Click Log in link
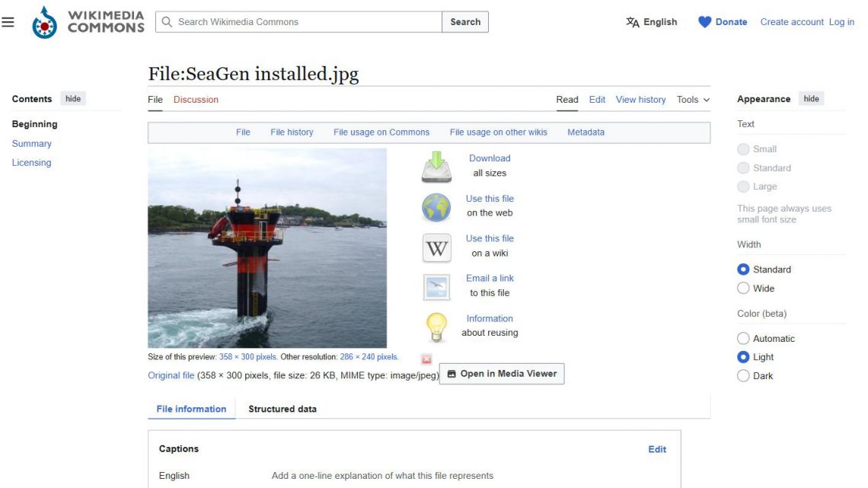 (841, 22)
